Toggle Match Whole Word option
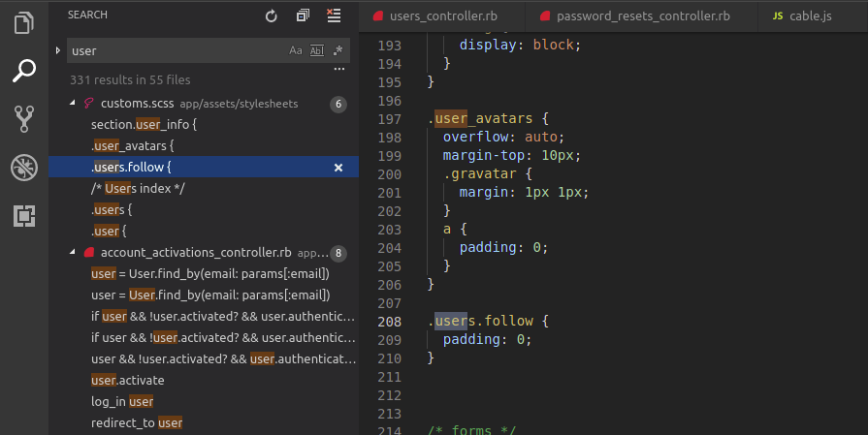 (x=316, y=50)
